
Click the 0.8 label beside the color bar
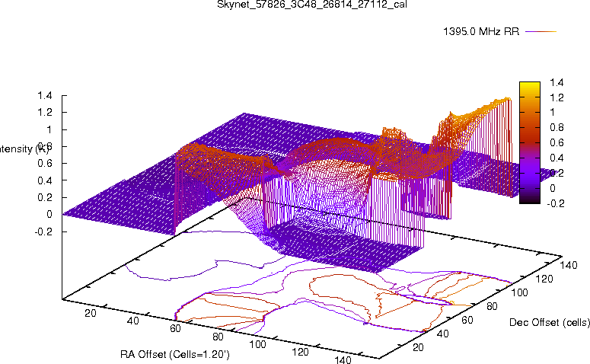point(557,128)
